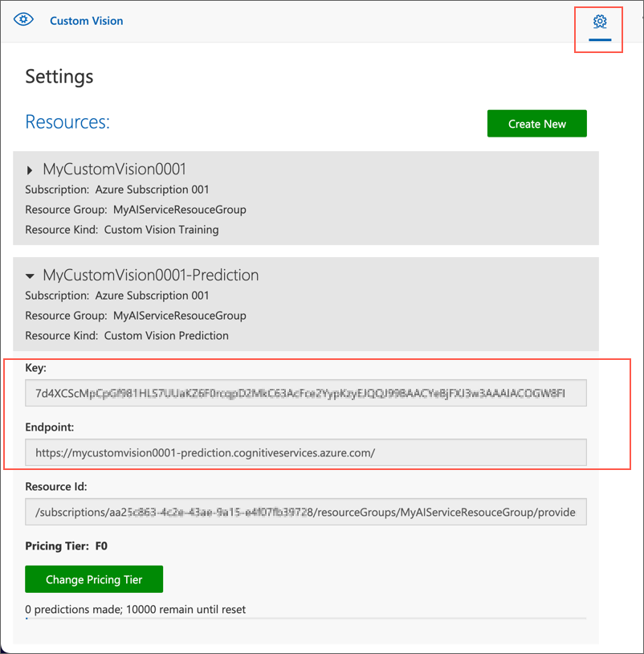Select the Endpoint URL field

pyautogui.click(x=305, y=452)
